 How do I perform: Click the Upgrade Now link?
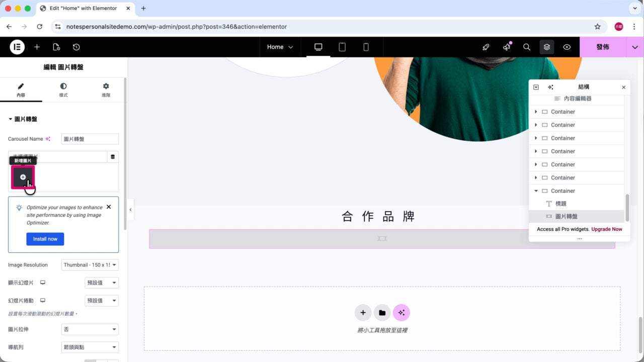pyautogui.click(x=607, y=229)
